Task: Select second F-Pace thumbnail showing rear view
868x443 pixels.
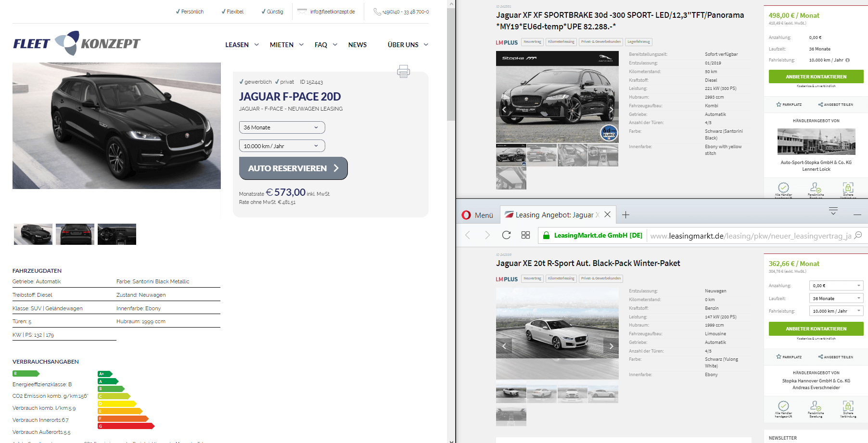Action: (75, 234)
